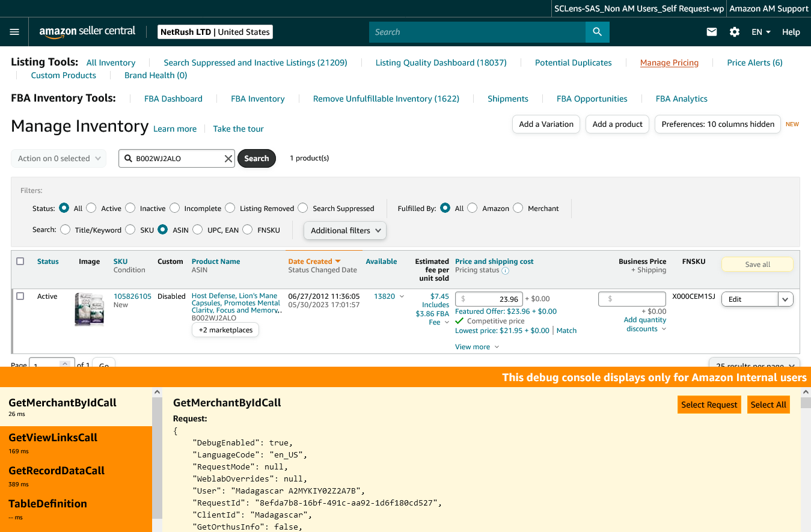This screenshot has height=532, width=811.
Task: Open Brand Health (0)
Action: [x=156, y=75]
